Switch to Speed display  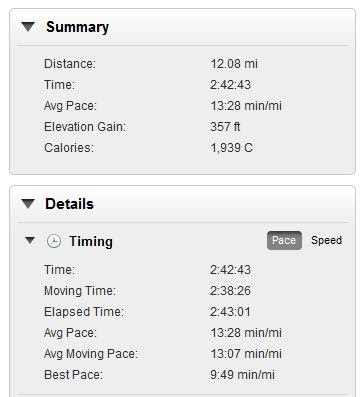(x=326, y=240)
